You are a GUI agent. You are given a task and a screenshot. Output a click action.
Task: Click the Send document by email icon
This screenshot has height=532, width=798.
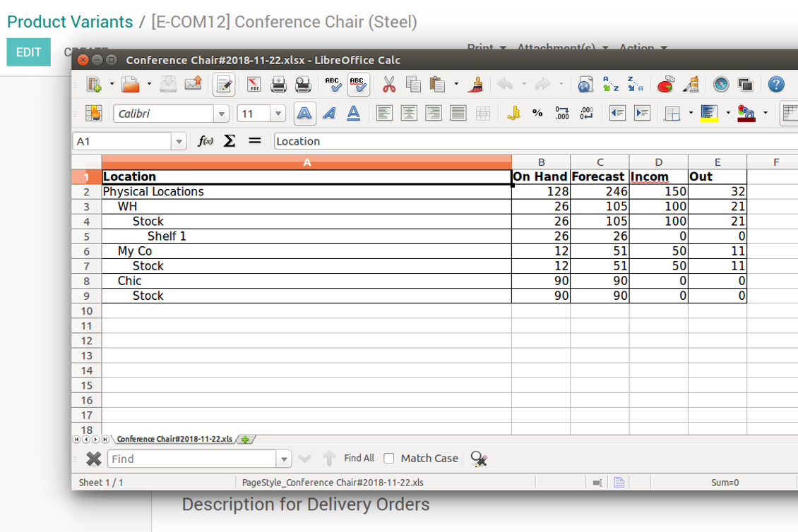(x=193, y=84)
